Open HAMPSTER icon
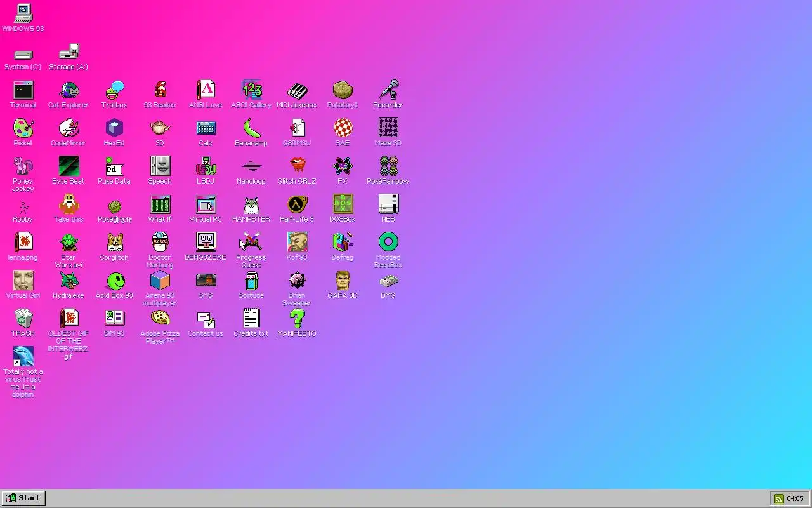Screen dimensions: 812x508 [x=251, y=204]
